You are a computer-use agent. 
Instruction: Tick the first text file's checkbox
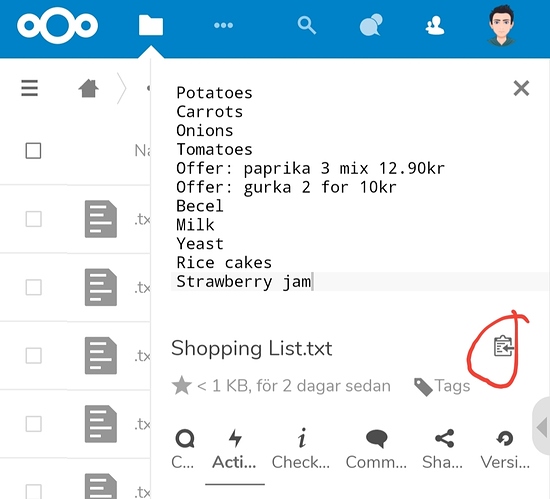coord(33,219)
